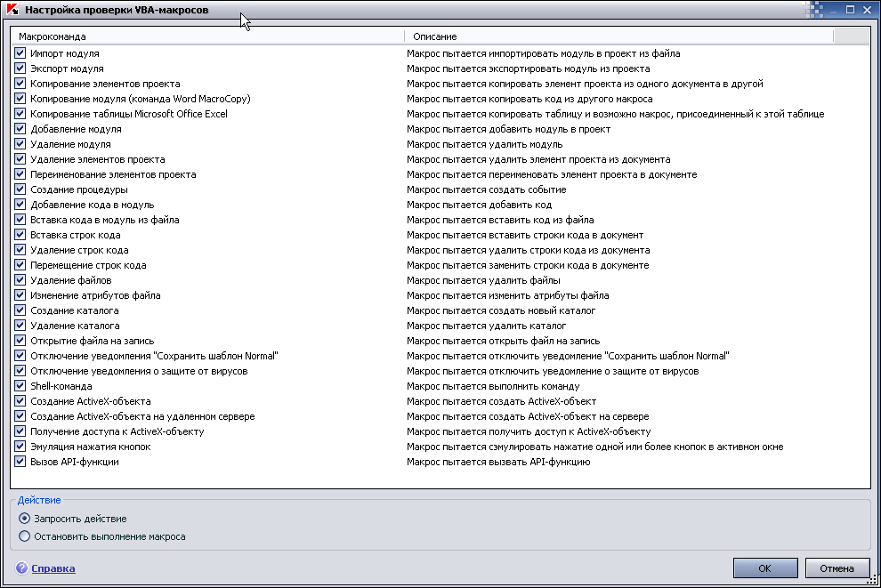Choose the "Остановить выполнение макроса" radio option
This screenshot has height=588, width=881.
25,536
